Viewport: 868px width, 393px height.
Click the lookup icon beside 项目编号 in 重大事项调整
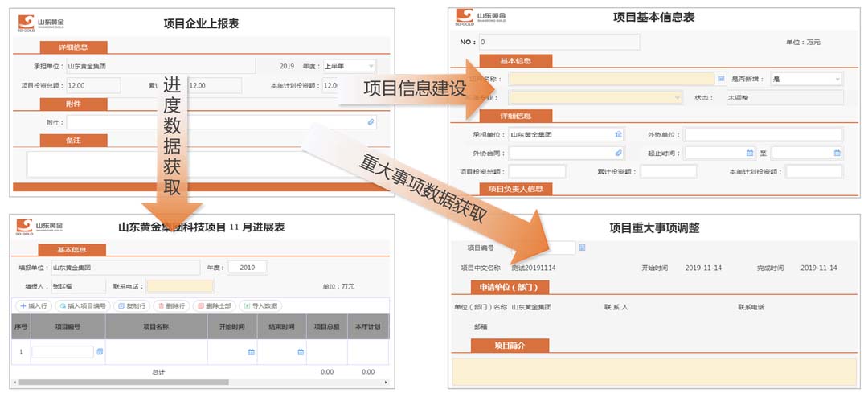pyautogui.click(x=583, y=248)
